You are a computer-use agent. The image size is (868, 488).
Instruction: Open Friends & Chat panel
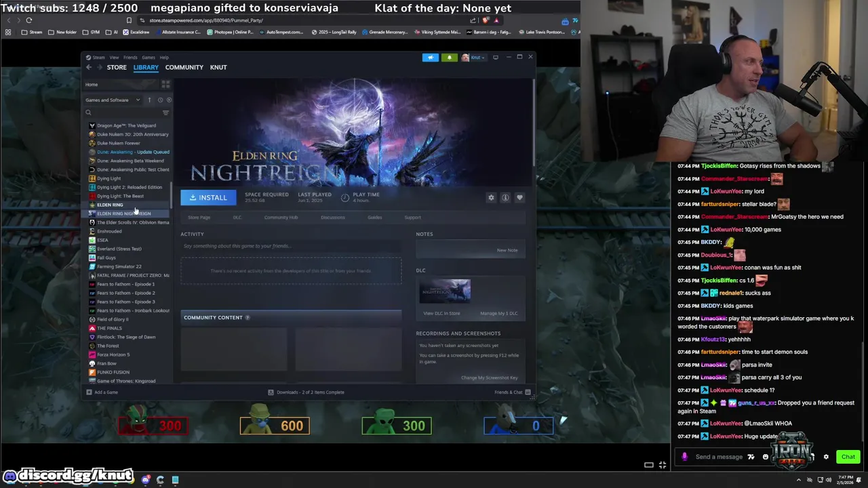pos(513,392)
